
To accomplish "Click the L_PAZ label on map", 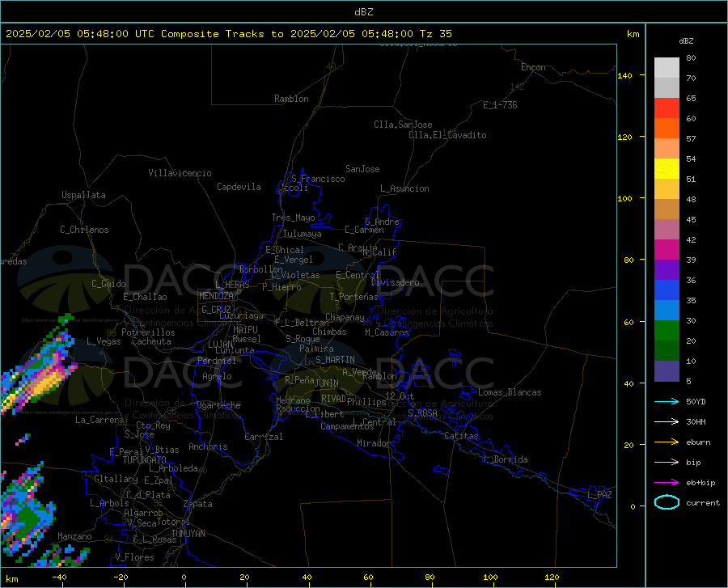I will click(599, 495).
